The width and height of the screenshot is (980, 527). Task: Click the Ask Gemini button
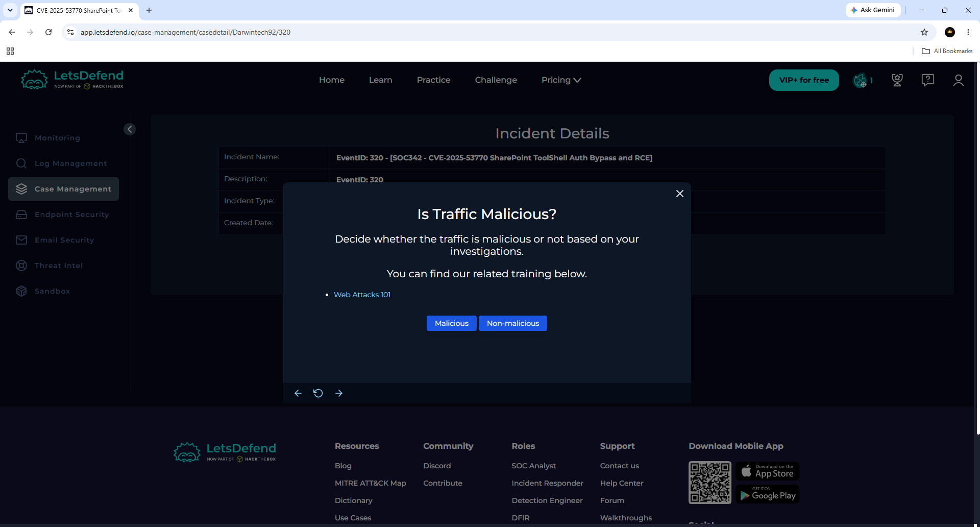tap(873, 10)
